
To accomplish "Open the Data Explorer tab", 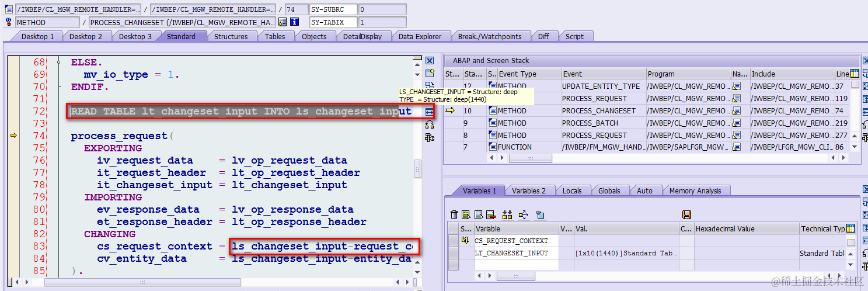I will [x=420, y=36].
